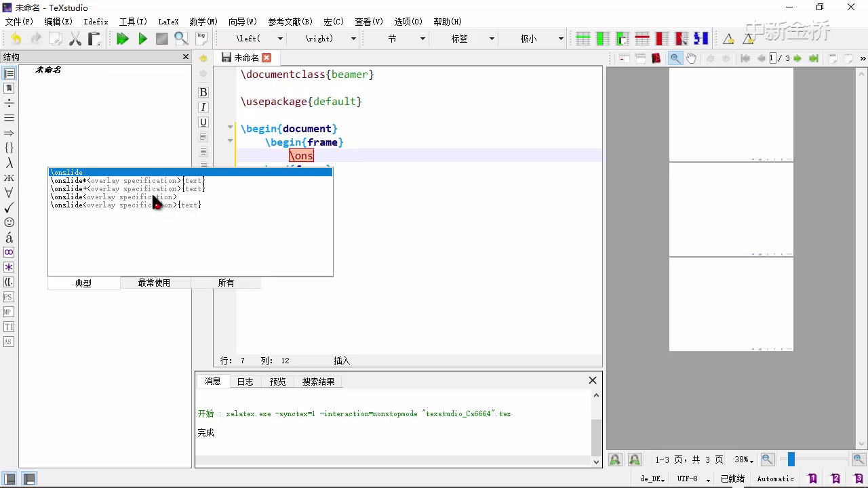This screenshot has width=868, height=488.
Task: Toggle the bottom-left messages panel button
Action: click(28, 479)
